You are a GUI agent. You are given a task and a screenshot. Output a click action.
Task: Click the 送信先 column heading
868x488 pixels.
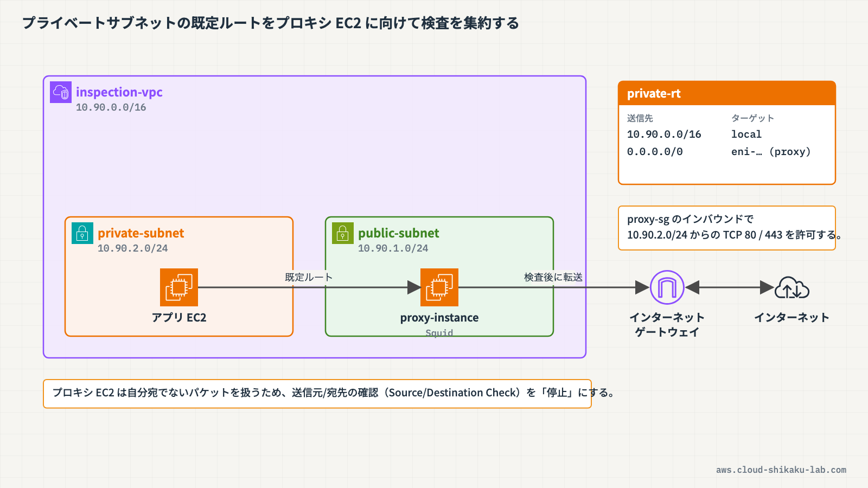pyautogui.click(x=640, y=118)
